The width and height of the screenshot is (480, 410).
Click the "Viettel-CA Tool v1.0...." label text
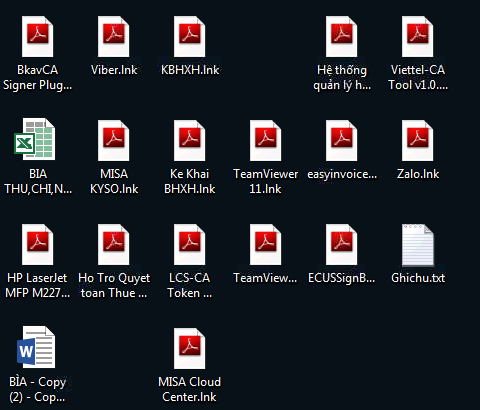pyautogui.click(x=418, y=77)
